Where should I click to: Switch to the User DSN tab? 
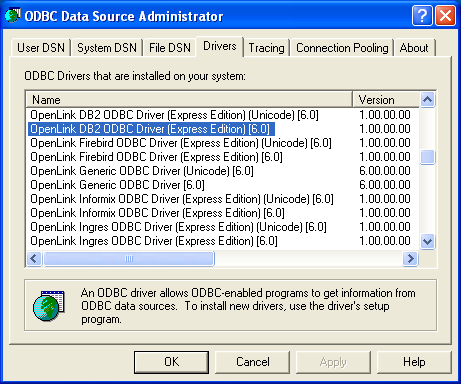click(x=41, y=48)
